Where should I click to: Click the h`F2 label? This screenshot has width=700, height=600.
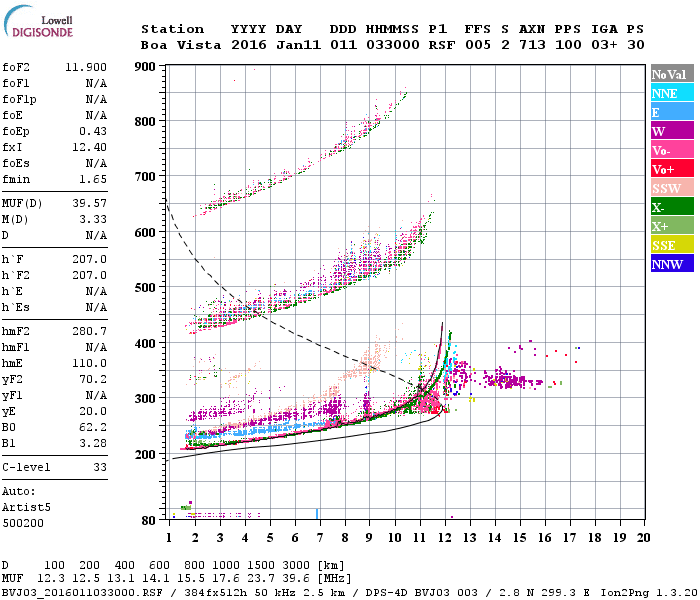pos(16,275)
